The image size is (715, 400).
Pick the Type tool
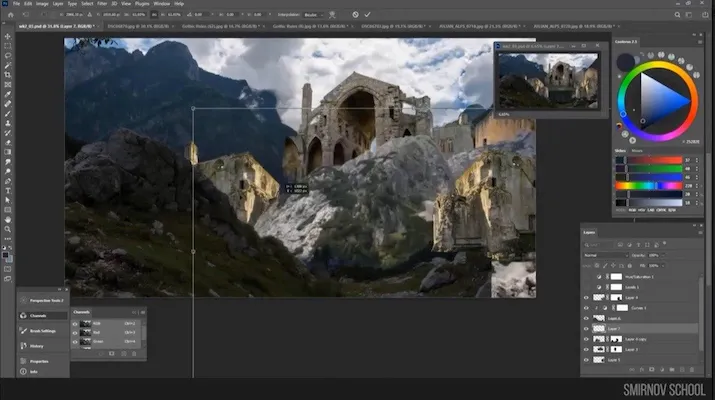point(7,189)
